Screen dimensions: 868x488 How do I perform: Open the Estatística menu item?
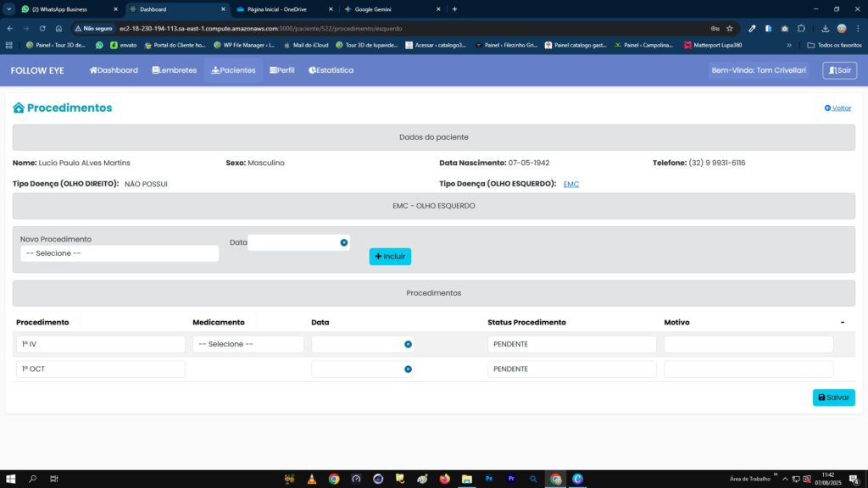tap(331, 70)
